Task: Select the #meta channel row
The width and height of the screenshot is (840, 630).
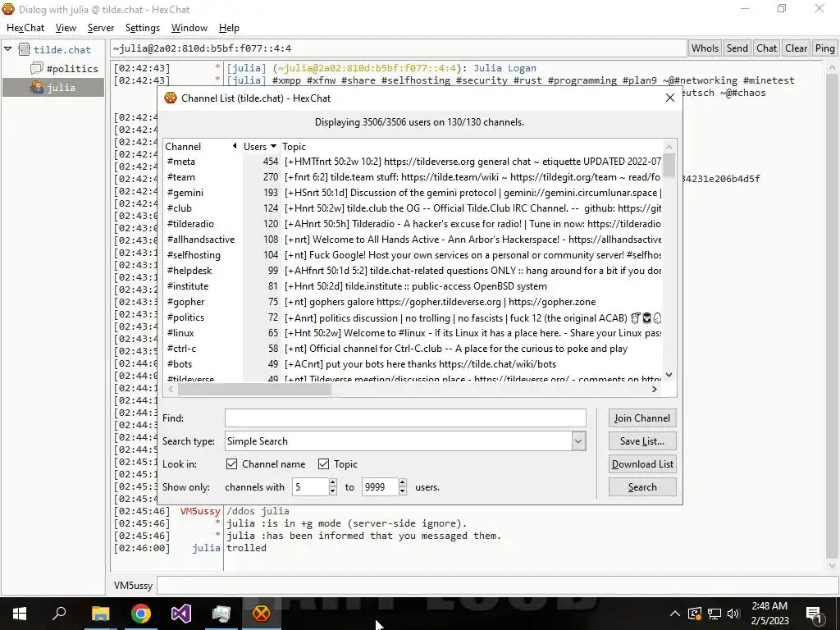Action: [413, 162]
